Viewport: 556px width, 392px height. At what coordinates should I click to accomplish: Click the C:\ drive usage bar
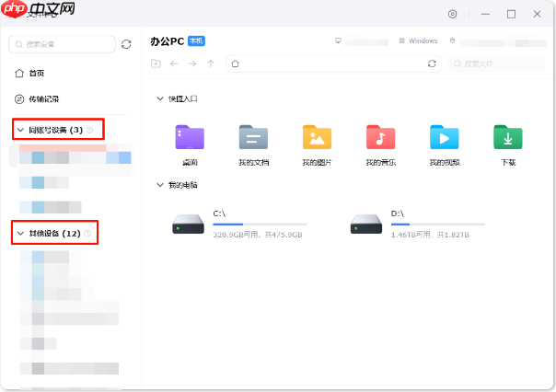coord(260,225)
